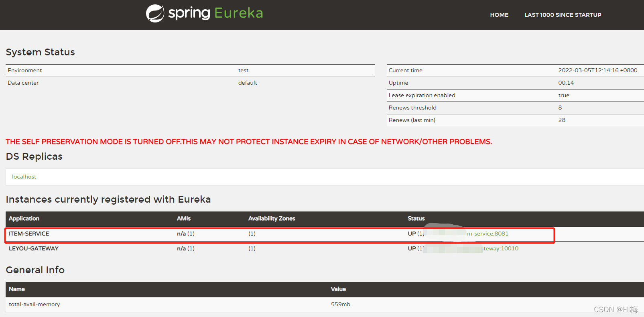Open the localhost replica link
644x317 pixels.
point(24,177)
